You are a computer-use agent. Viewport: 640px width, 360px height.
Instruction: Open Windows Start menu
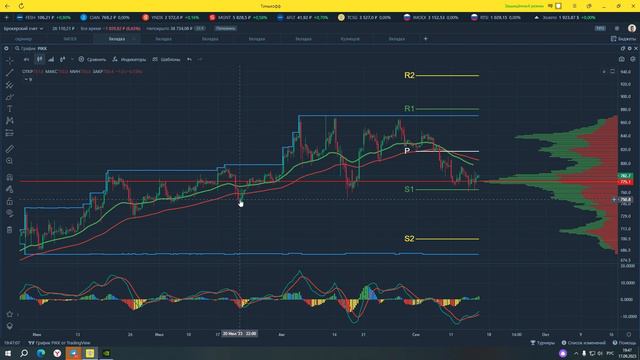tap(8, 353)
